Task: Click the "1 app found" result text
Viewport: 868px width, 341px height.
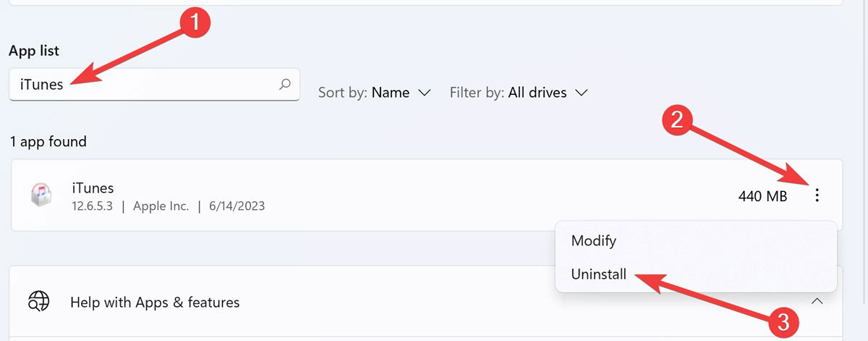Action: coord(48,142)
